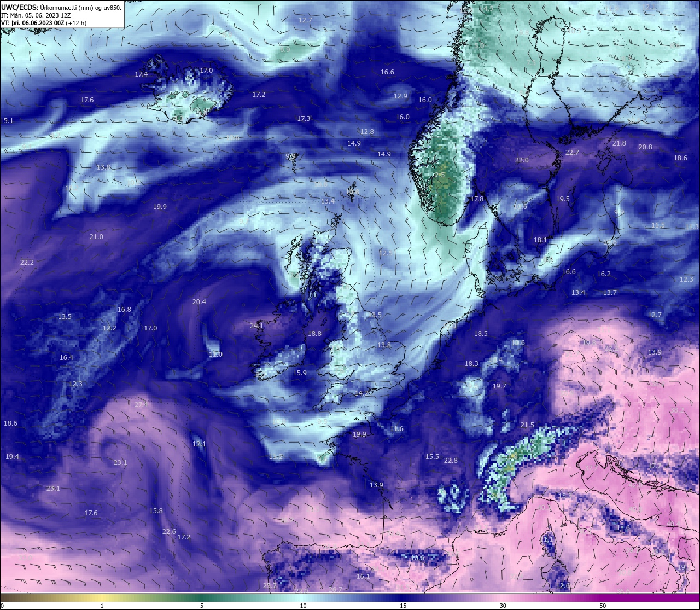Click the map value "25.7"

point(270,585)
